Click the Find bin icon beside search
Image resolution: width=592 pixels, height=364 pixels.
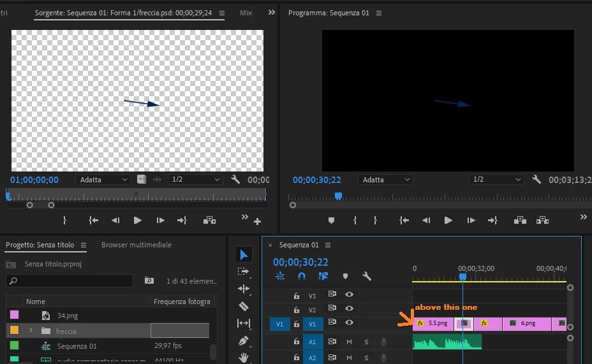(149, 280)
